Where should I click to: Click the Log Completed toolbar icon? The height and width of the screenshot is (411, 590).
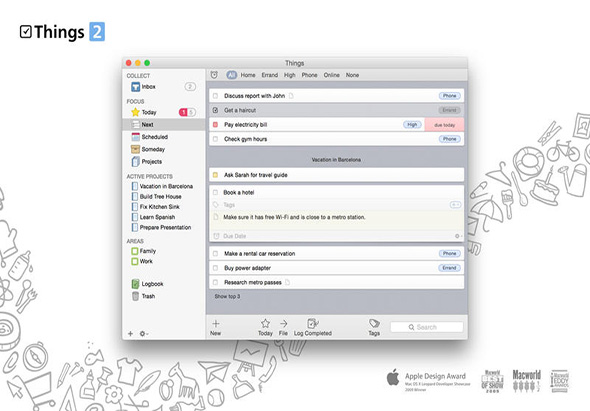(x=313, y=323)
